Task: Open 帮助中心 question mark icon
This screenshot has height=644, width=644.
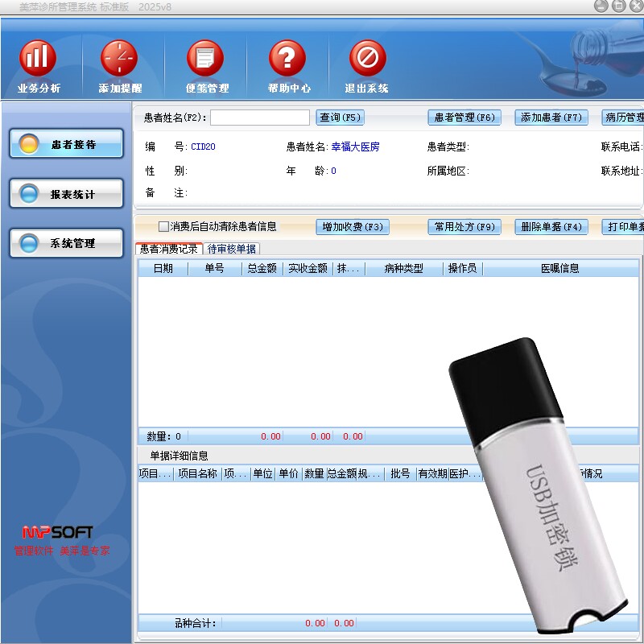Action: pyautogui.click(x=287, y=58)
